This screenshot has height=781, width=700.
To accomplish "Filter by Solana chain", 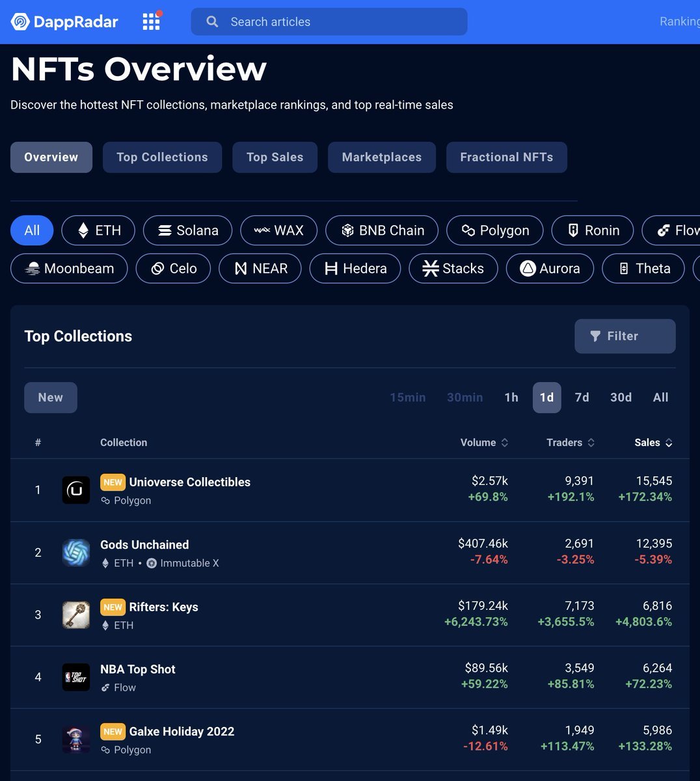I will click(x=187, y=230).
